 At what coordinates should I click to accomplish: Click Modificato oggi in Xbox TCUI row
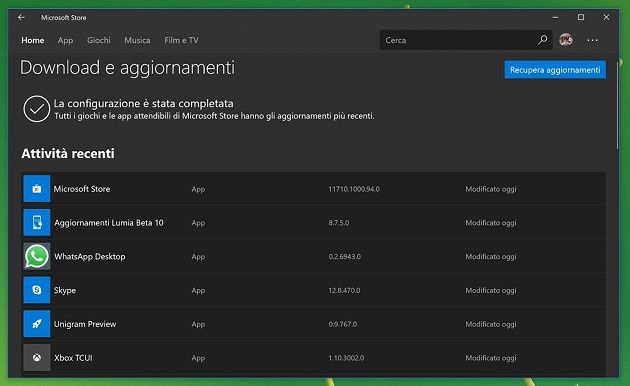tap(491, 357)
